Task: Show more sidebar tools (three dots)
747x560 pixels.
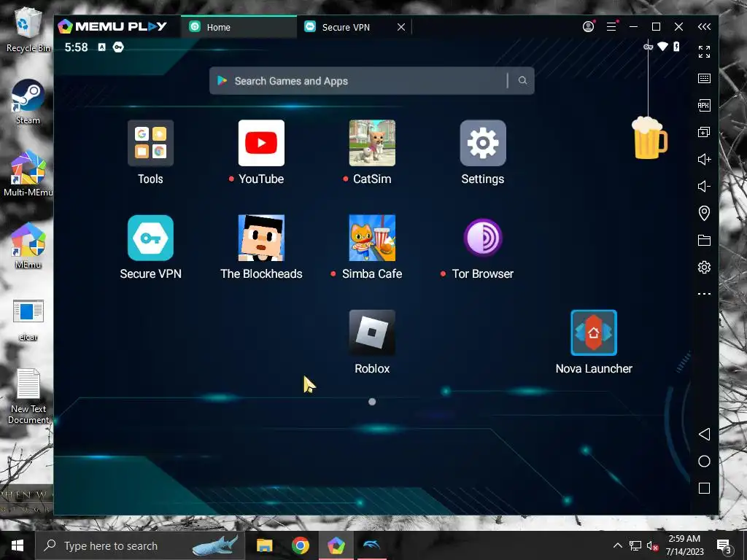Action: (704, 294)
